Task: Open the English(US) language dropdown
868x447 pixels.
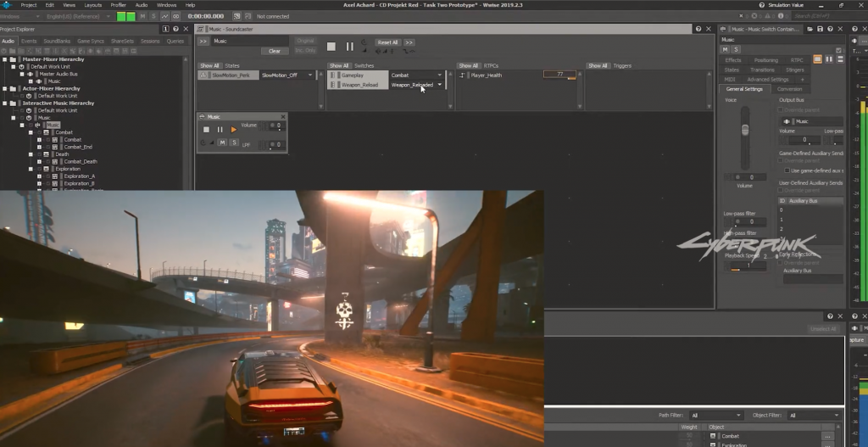Action: [77, 17]
